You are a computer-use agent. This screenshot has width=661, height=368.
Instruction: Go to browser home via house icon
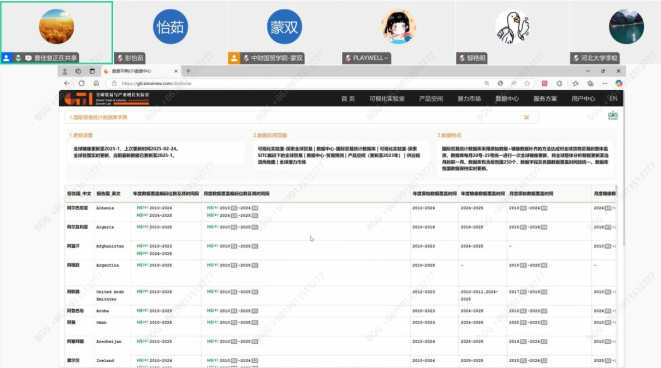pyautogui.click(x=96, y=83)
